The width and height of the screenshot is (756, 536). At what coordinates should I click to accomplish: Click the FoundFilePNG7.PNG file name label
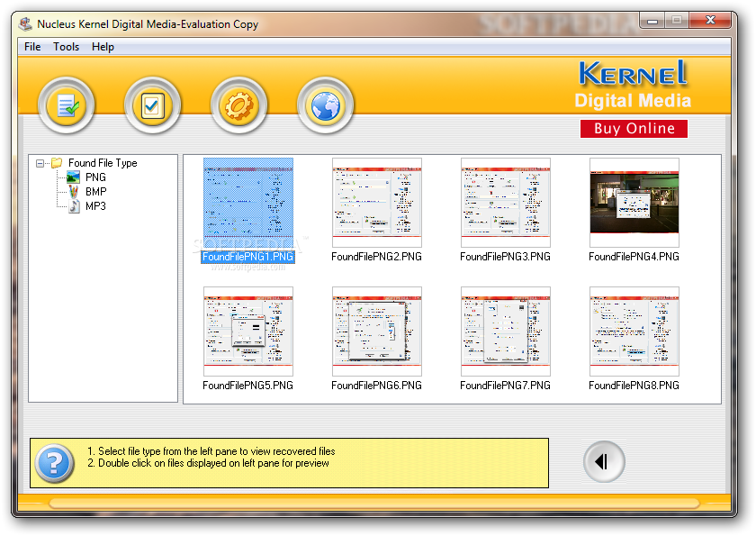pos(505,386)
